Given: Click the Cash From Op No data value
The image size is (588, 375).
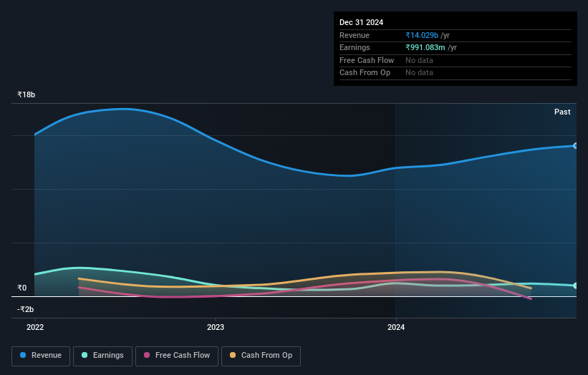Looking at the screenshot, I should 419,73.
